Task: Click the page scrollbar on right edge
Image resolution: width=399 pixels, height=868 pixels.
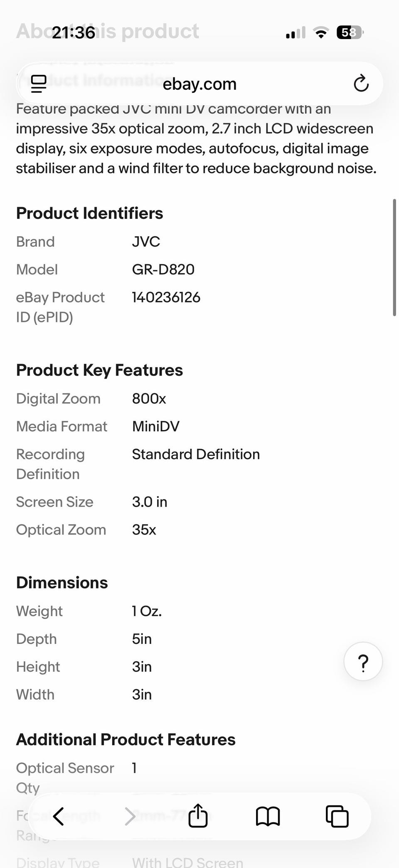Action: (394, 258)
